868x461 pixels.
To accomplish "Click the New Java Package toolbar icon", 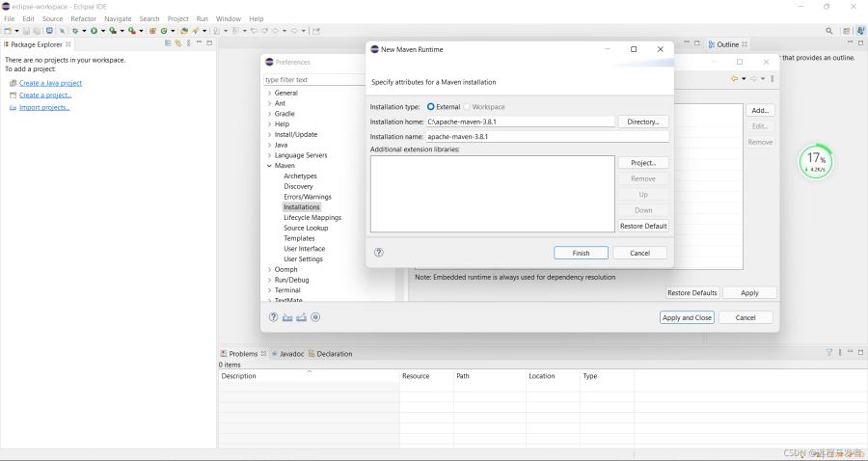I will click(152, 31).
